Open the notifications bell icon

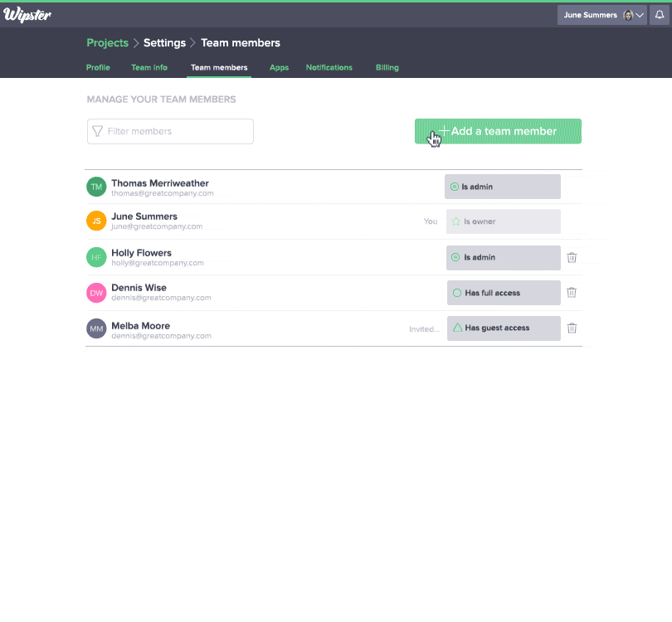coord(660,15)
